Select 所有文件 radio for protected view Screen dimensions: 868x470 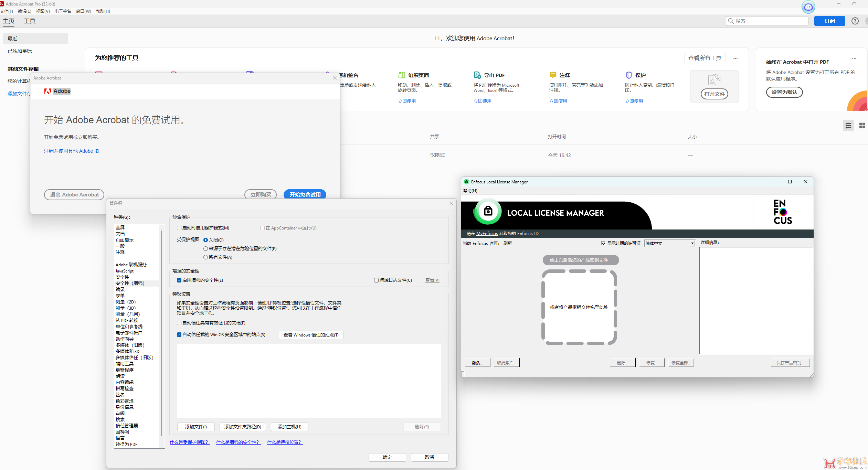pos(205,257)
